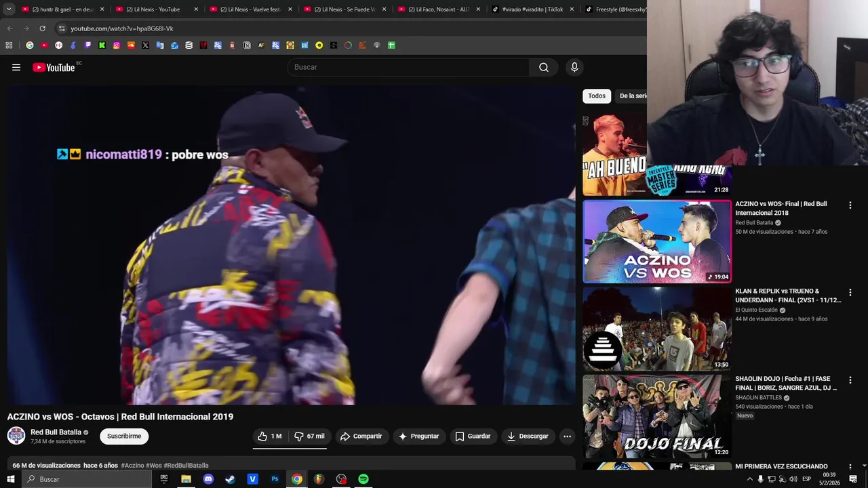Open the Chrome apps grid bookmark
The height and width of the screenshot is (488, 868).
pyautogui.click(x=9, y=45)
